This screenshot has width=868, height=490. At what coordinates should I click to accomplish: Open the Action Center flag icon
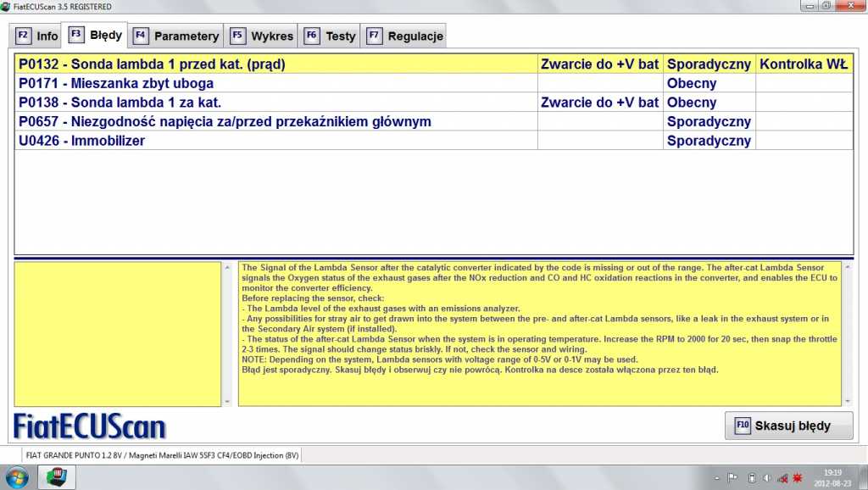point(732,477)
